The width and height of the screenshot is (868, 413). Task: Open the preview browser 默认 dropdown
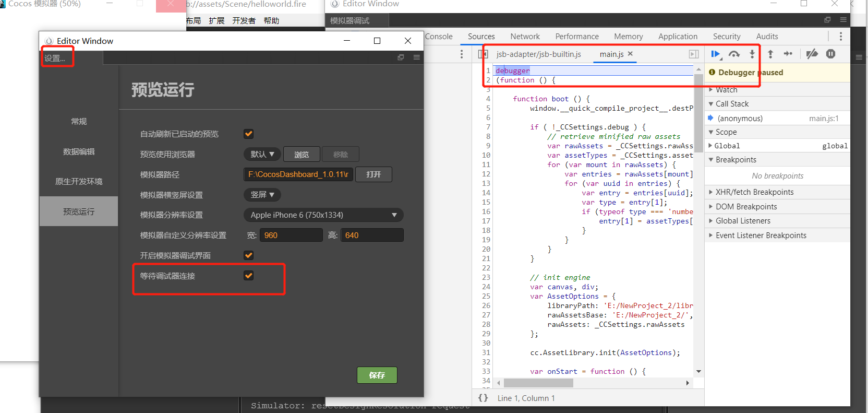pyautogui.click(x=262, y=154)
